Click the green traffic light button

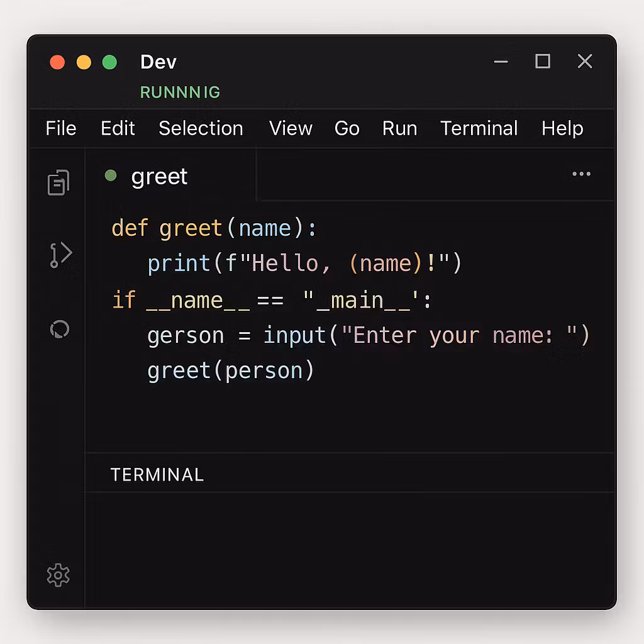pyautogui.click(x=109, y=62)
